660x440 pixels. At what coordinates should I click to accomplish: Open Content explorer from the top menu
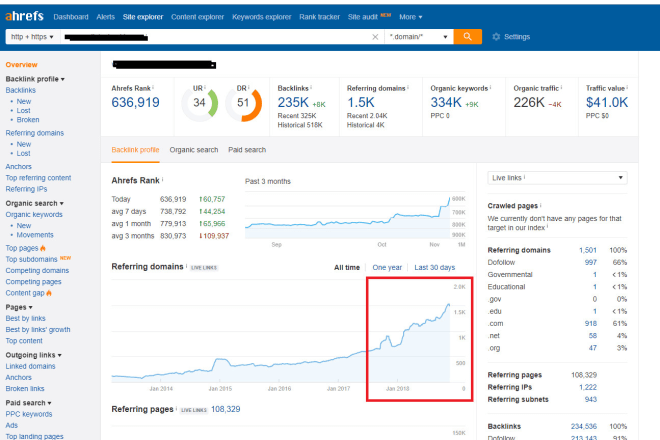[x=197, y=17]
